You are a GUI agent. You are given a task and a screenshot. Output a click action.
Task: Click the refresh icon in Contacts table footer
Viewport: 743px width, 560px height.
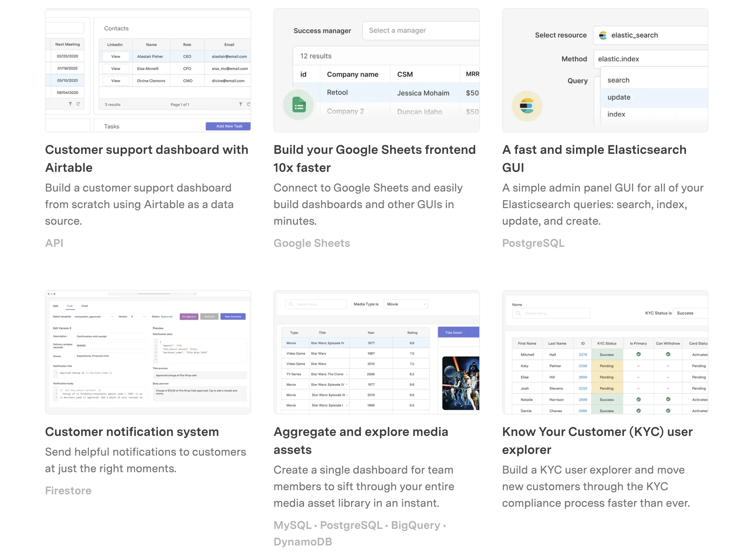coord(248,104)
